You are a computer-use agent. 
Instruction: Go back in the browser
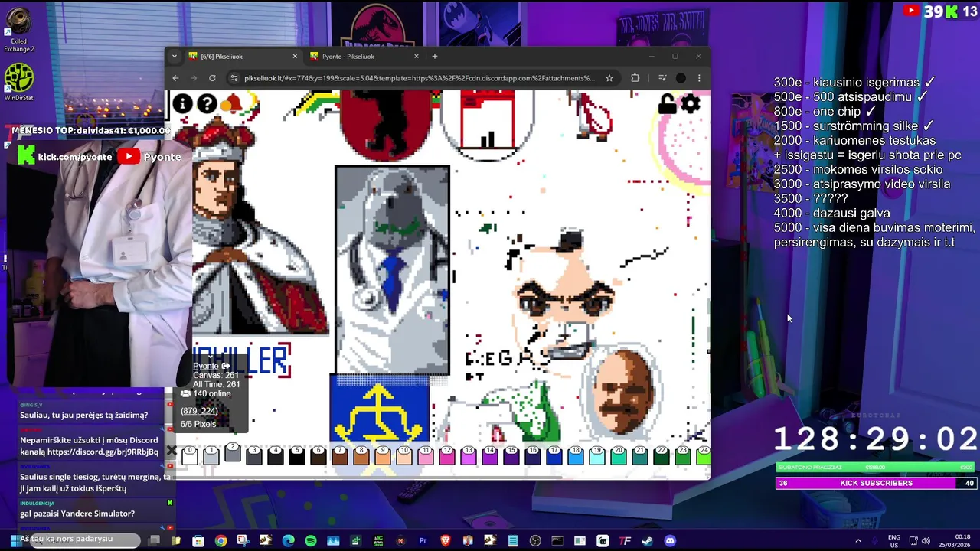click(x=175, y=78)
